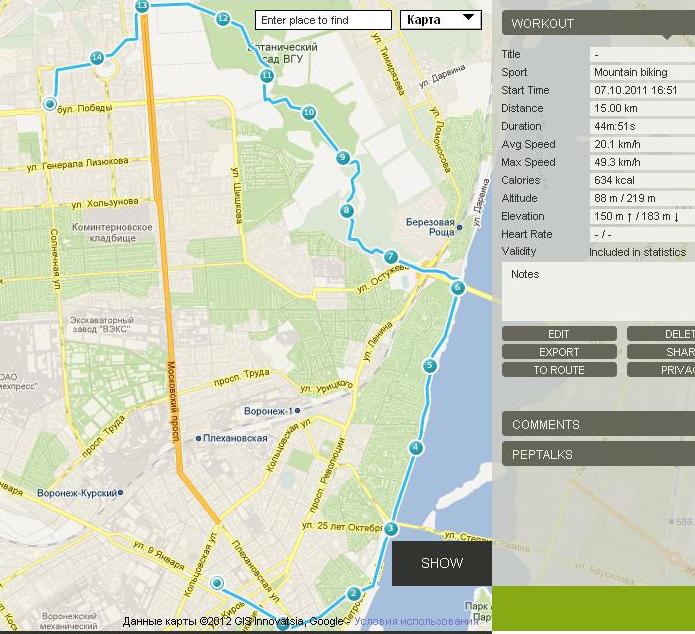
Task: Click kilometer marker 3 on the route
Action: (x=391, y=529)
